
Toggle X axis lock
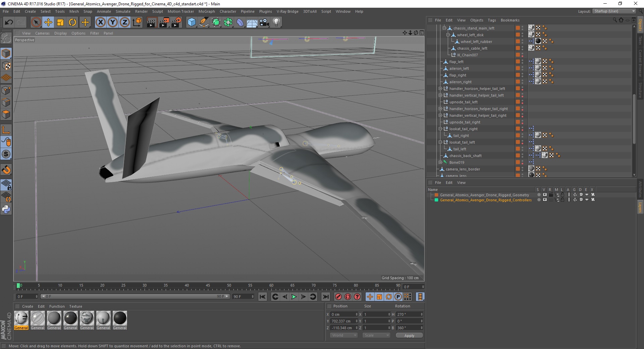100,22
